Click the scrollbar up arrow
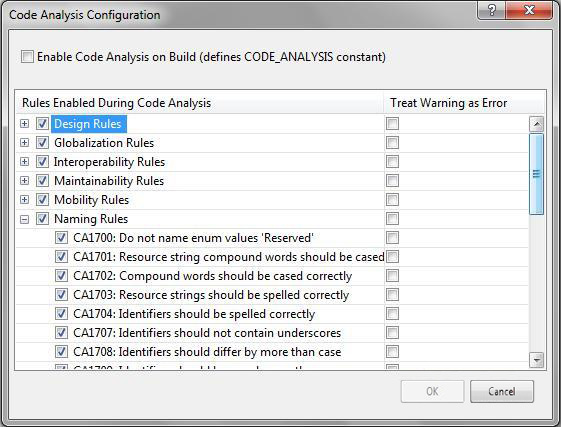This screenshot has width=561, height=427. click(537, 124)
